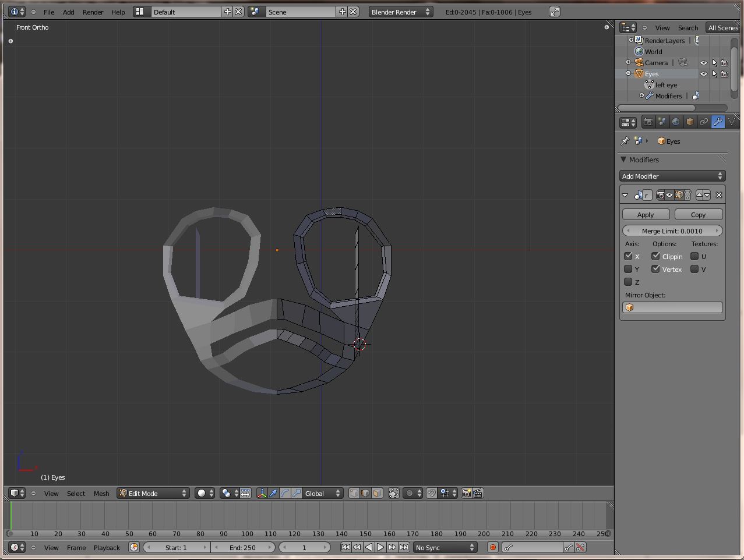Screen dimensions: 744x560
Task: Enable the rotate manipulator icon in 3D header
Action: pyautogui.click(x=285, y=493)
